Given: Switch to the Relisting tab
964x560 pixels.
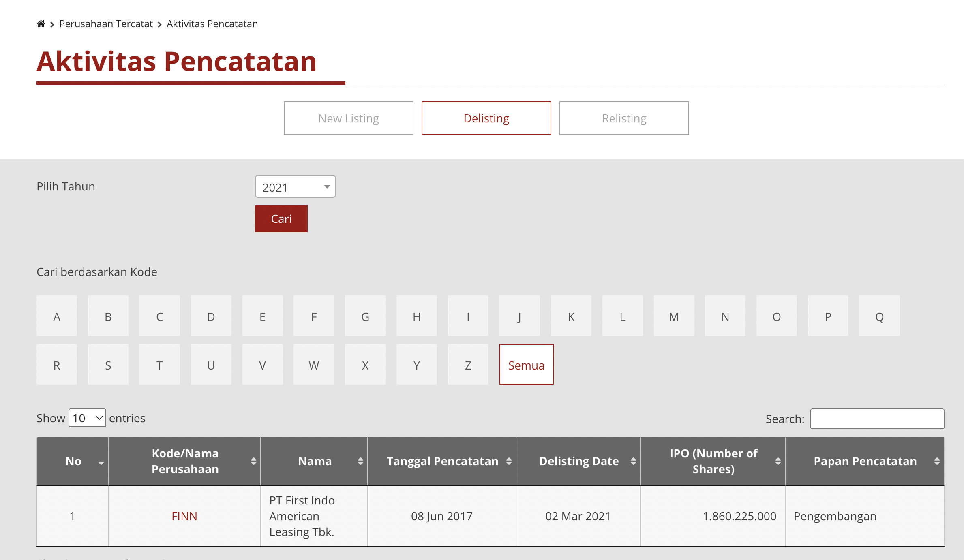Looking at the screenshot, I should tap(624, 118).
